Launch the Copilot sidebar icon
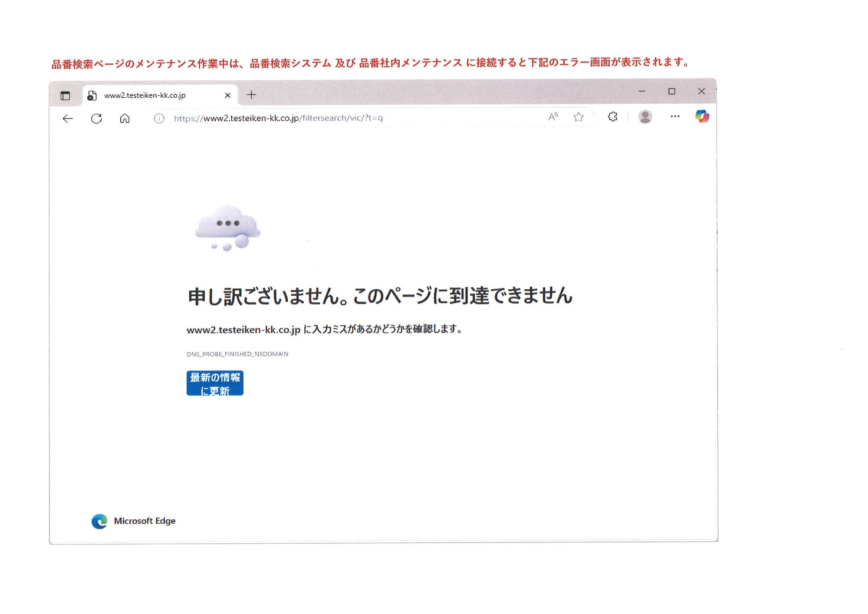 (x=702, y=116)
